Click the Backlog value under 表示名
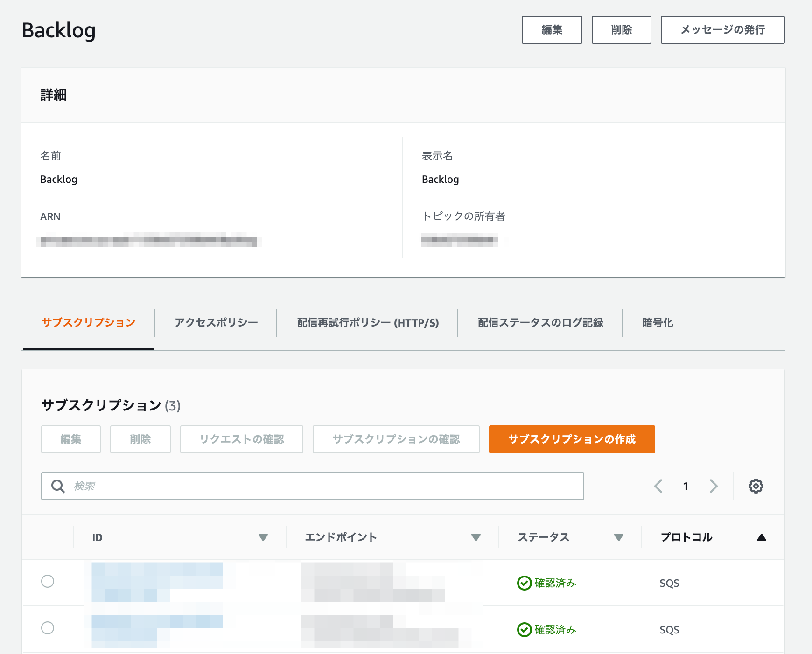The image size is (812, 654). point(441,180)
